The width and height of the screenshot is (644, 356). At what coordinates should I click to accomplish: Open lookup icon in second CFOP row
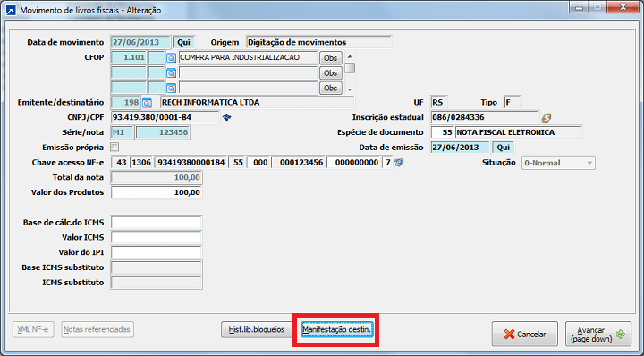[x=171, y=73]
